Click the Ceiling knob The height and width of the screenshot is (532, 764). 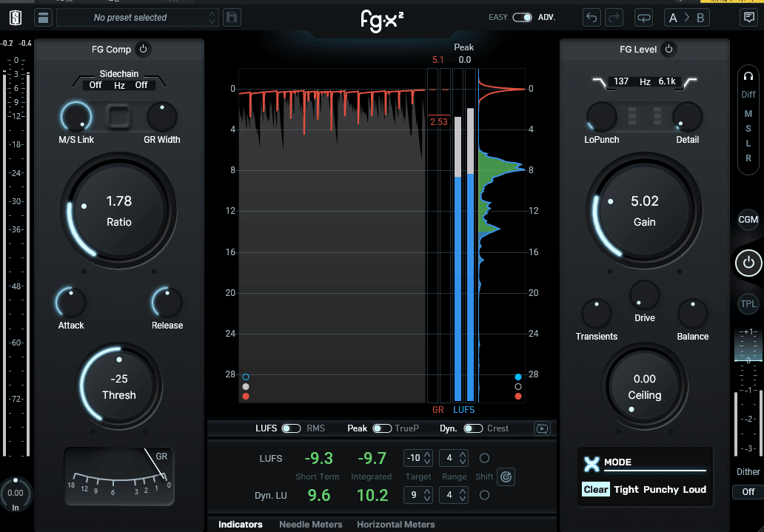point(645,387)
